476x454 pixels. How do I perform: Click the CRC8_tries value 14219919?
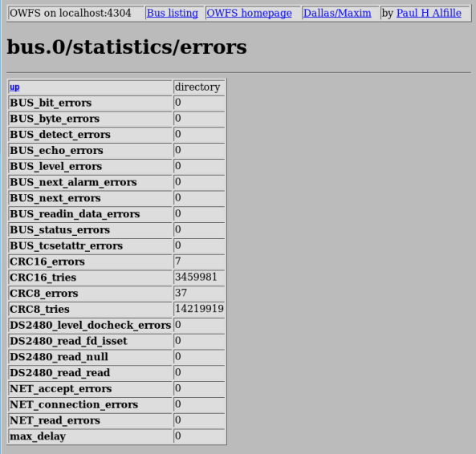(x=199, y=309)
